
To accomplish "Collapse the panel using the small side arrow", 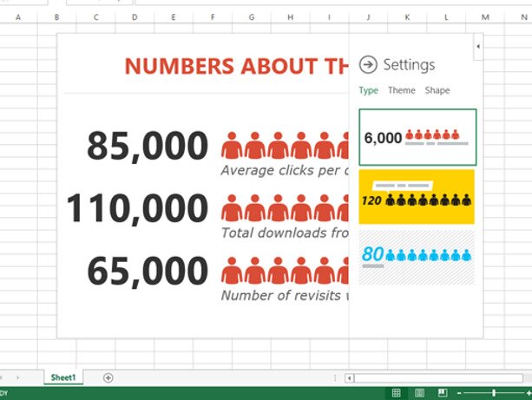I will (478, 46).
